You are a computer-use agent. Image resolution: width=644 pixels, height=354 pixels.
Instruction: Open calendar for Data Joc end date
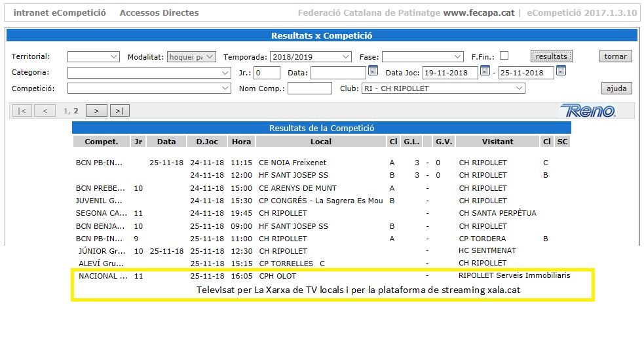click(561, 71)
